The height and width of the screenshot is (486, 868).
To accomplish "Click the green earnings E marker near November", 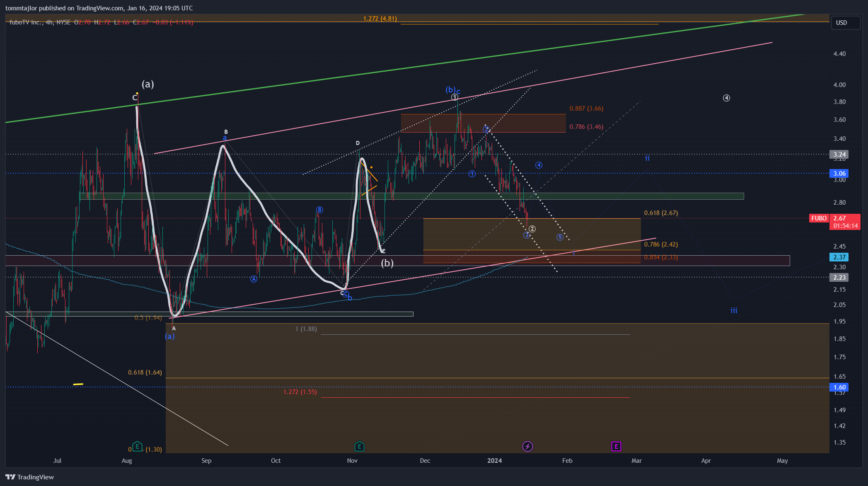I will pyautogui.click(x=359, y=447).
